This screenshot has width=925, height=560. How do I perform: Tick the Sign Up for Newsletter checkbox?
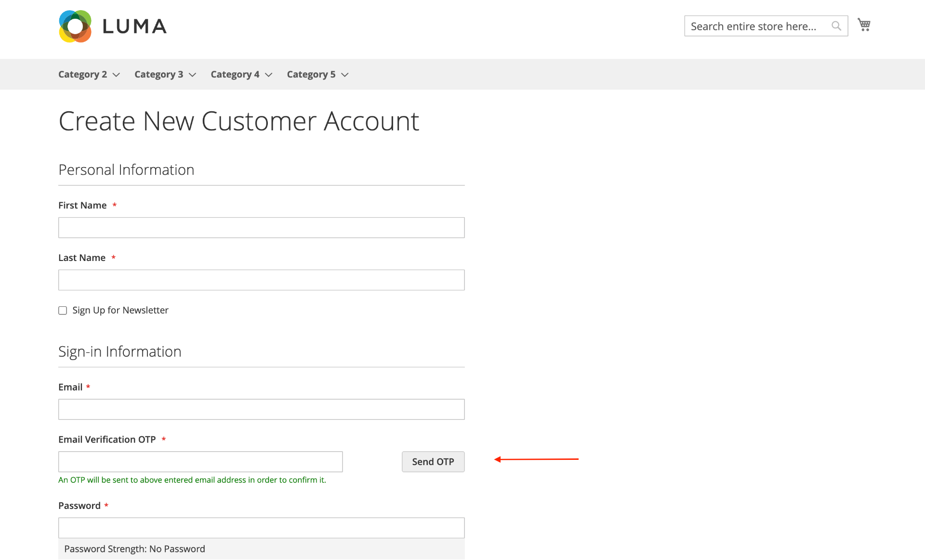[x=63, y=311]
